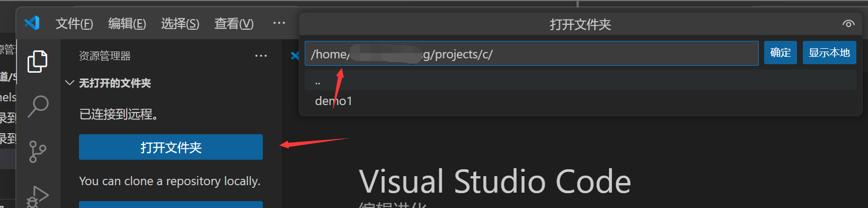Open the 查看(V) menu
This screenshot has width=868, height=208.
pyautogui.click(x=234, y=23)
